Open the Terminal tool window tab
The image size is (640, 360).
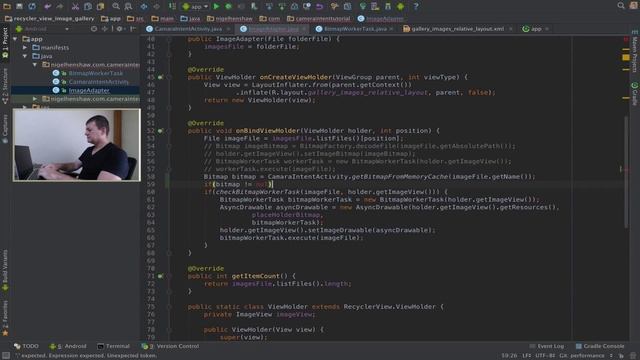113,346
